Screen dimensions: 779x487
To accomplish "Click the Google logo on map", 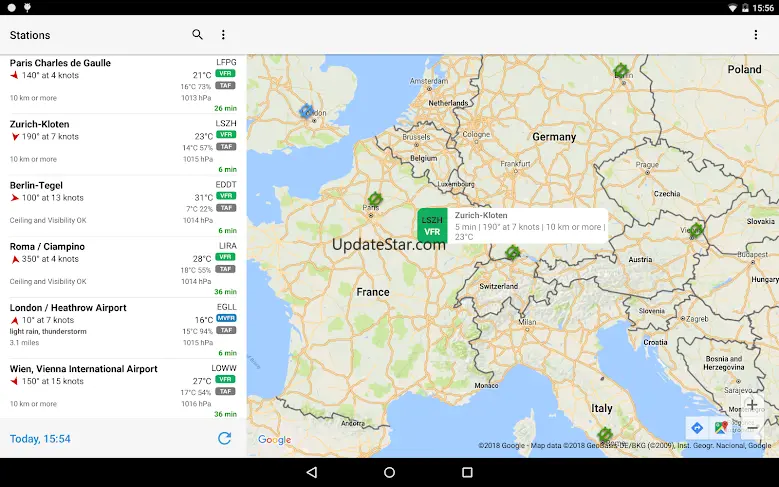I will click(x=274, y=440).
